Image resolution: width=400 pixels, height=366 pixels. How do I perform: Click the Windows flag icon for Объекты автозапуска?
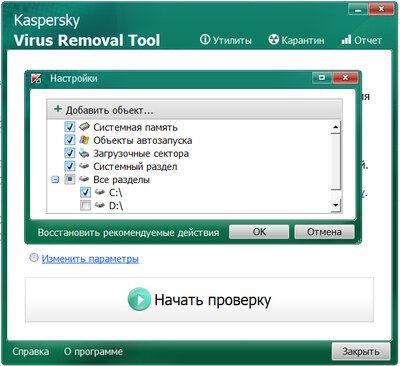[x=84, y=140]
